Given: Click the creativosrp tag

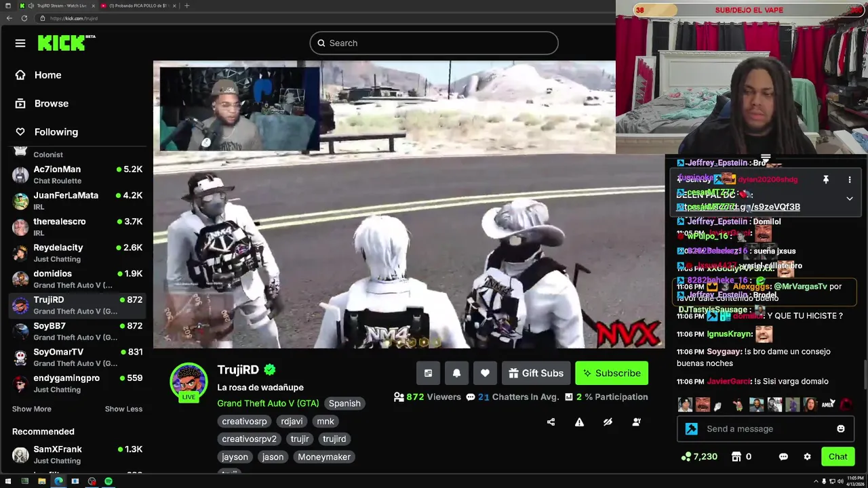Looking at the screenshot, I should pyautogui.click(x=244, y=422).
